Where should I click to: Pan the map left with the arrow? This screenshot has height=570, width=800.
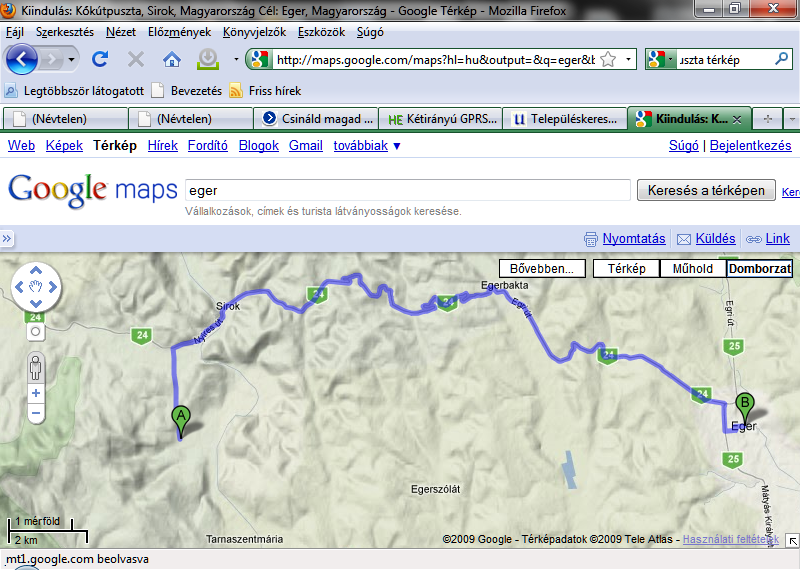coord(19,287)
